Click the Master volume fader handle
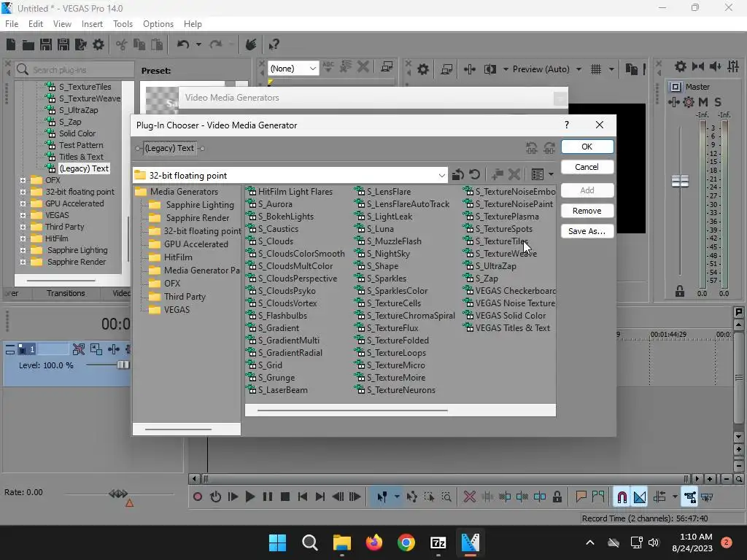The image size is (747, 560). pos(680,181)
